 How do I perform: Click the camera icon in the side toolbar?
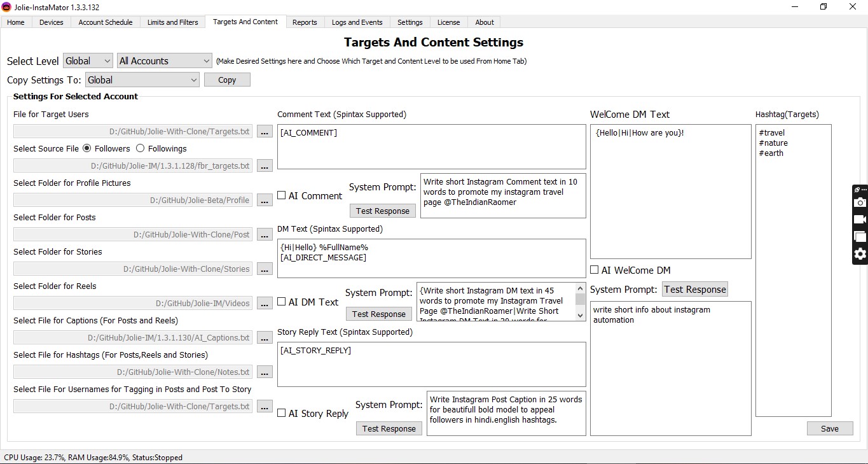tap(860, 202)
